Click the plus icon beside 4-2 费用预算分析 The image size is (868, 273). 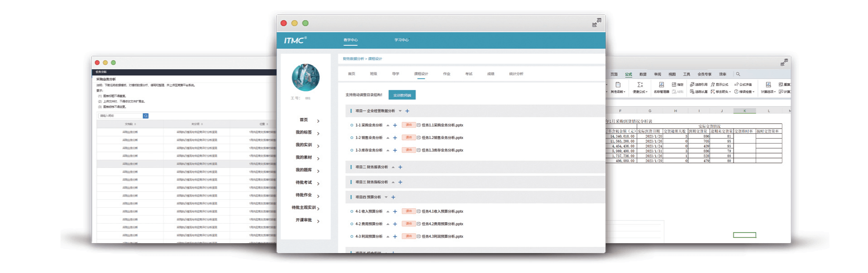pos(395,224)
